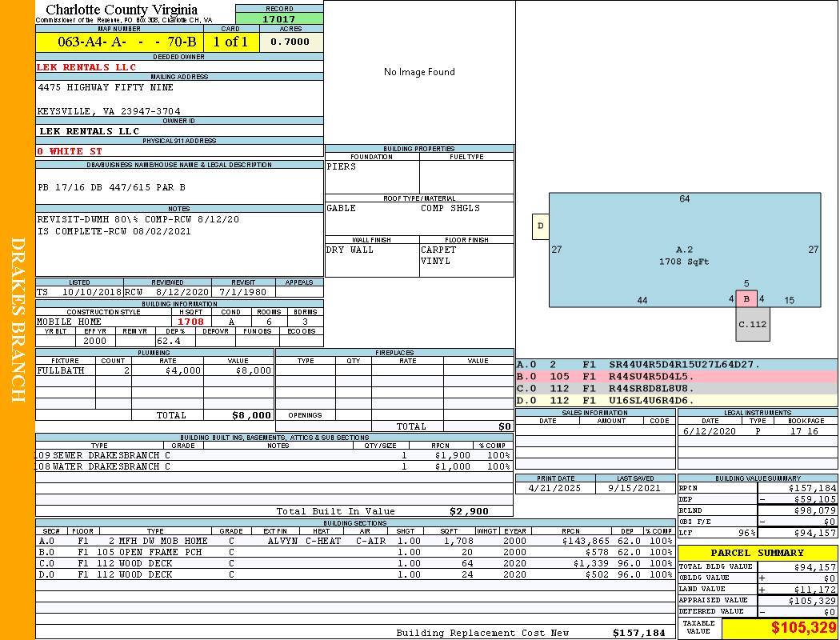Click the green record number 17017
Image resolution: width=840 pixels, height=640 pixels.
pyautogui.click(x=279, y=19)
